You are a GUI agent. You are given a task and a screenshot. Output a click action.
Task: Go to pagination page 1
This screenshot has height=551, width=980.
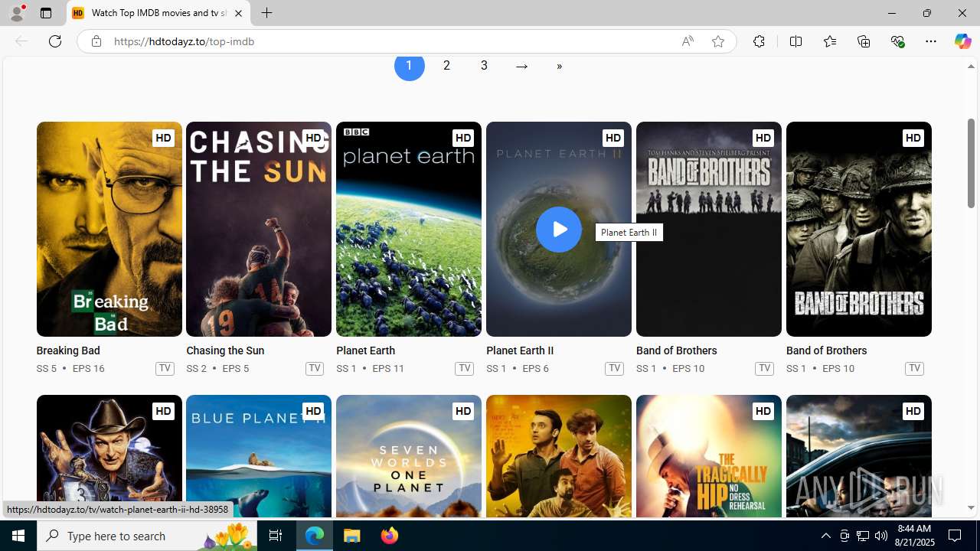point(409,66)
